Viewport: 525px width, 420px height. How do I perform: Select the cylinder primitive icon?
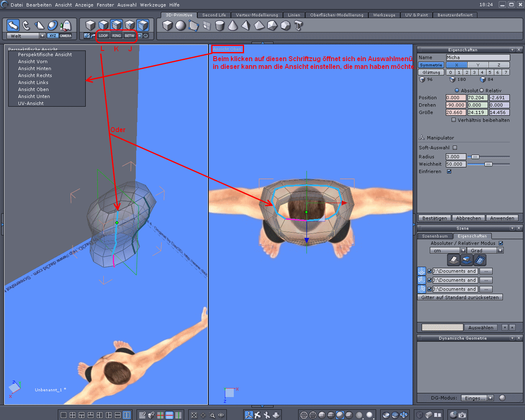219,26
